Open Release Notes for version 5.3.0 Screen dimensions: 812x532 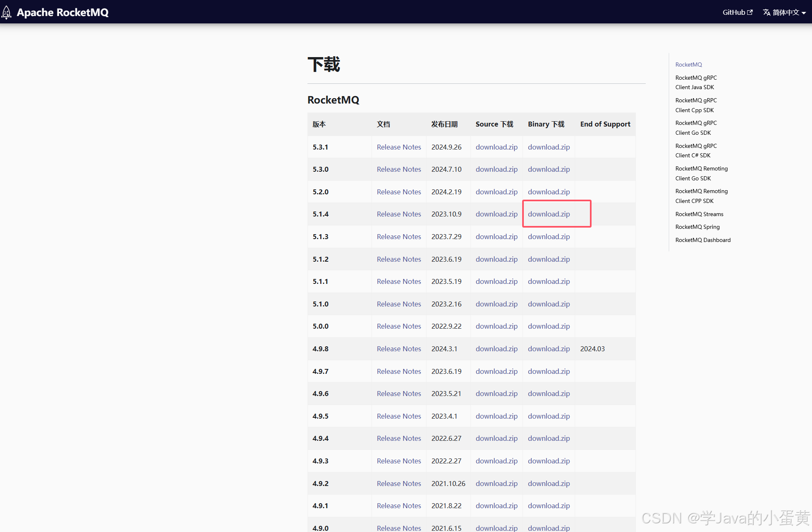click(x=399, y=169)
